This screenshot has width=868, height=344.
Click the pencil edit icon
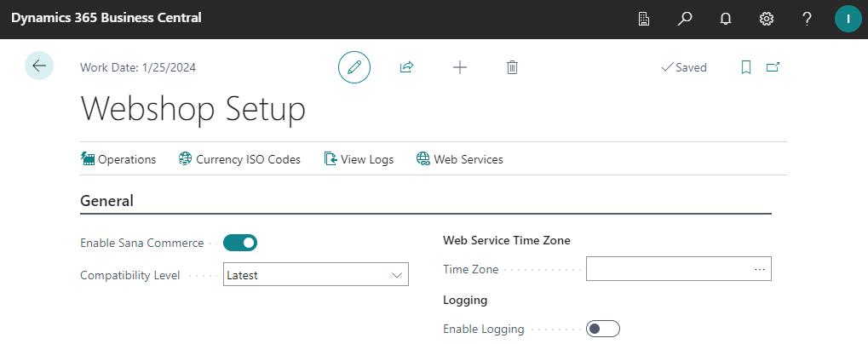[354, 67]
